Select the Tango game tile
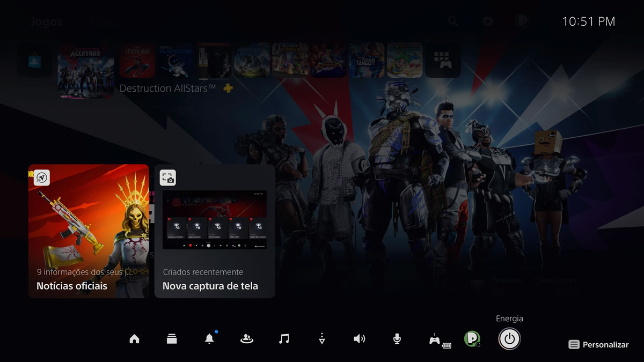This screenshot has width=644, height=362. (367, 60)
